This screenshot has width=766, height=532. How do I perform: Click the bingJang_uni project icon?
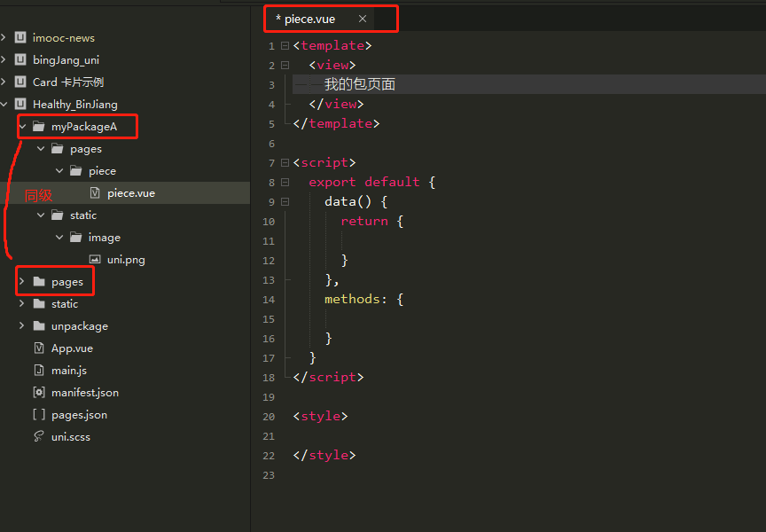20,59
